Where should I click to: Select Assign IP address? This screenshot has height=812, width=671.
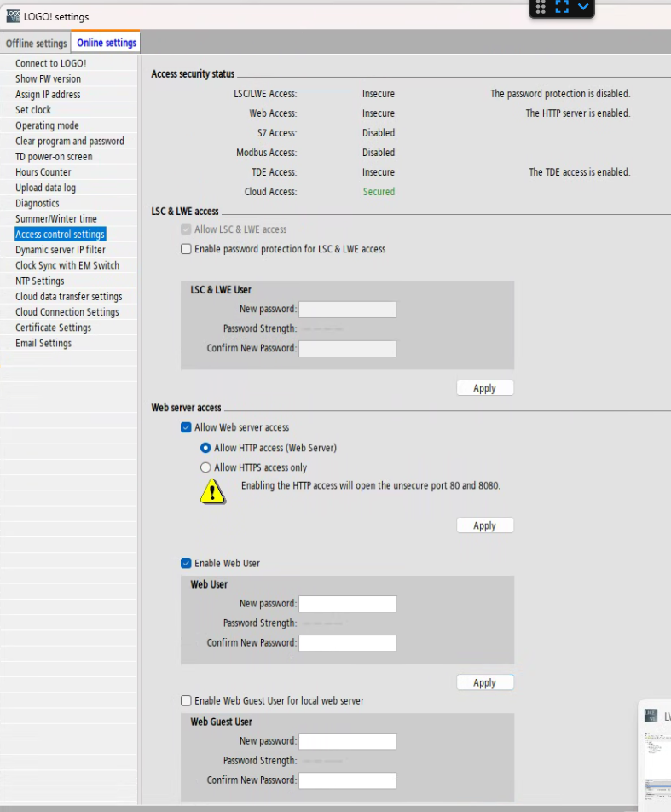pyautogui.click(x=48, y=94)
